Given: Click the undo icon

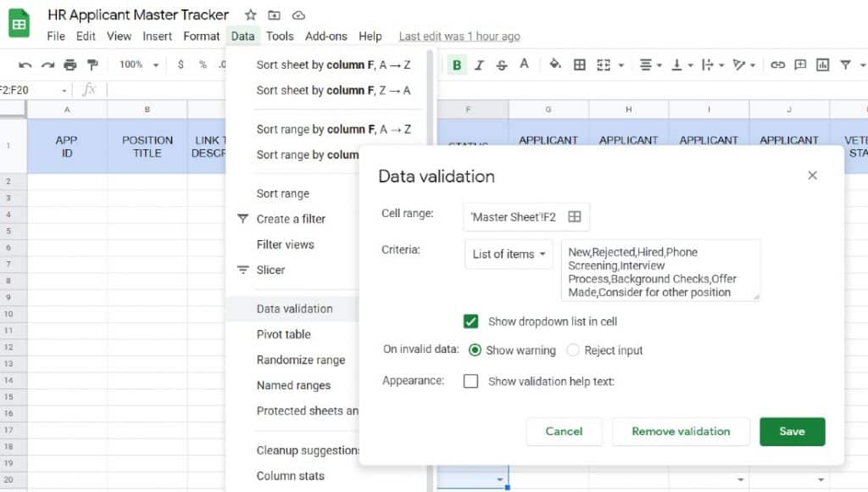Looking at the screenshot, I should pos(25,64).
